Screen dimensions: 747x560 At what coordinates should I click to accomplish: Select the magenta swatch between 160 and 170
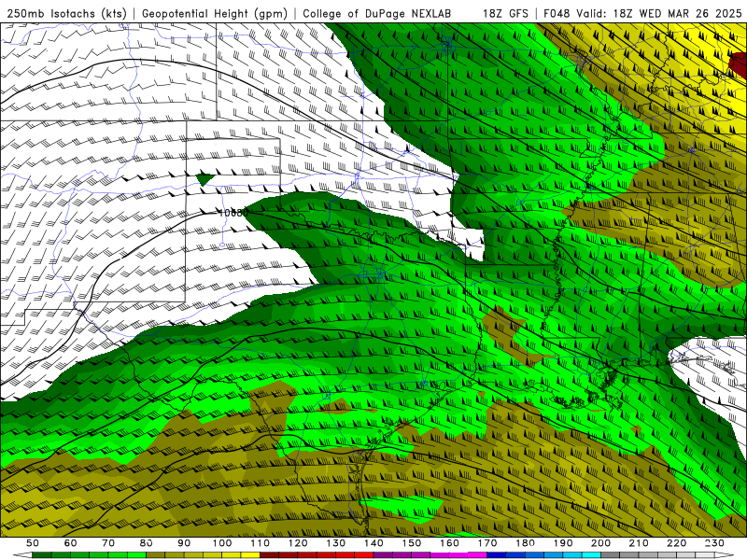pos(478,555)
